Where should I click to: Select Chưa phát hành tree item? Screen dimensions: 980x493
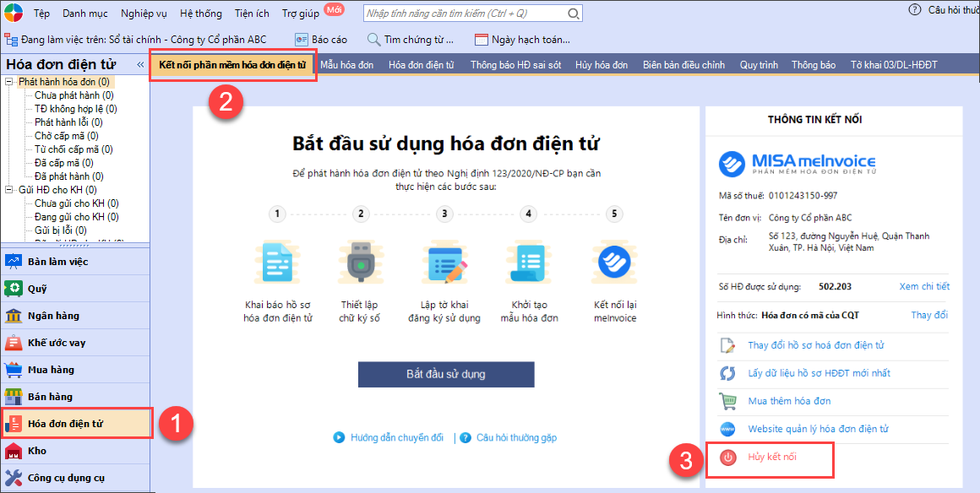(73, 95)
